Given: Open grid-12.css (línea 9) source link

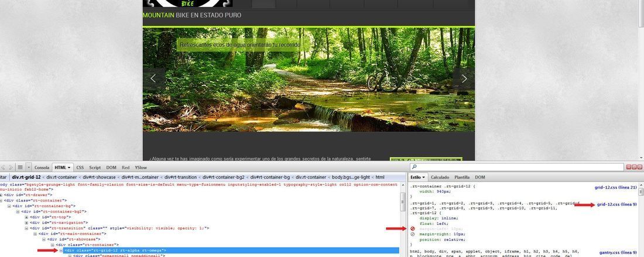Looking at the screenshot, I should pos(617,204).
